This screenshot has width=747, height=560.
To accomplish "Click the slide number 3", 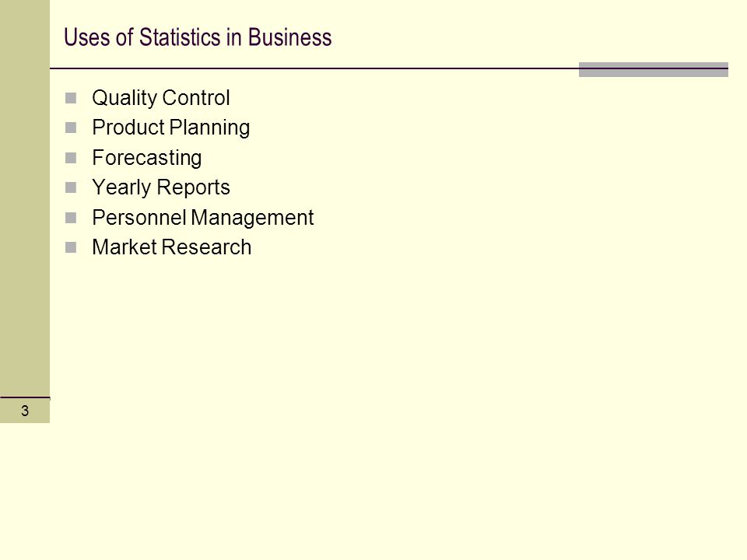I will tap(25, 411).
